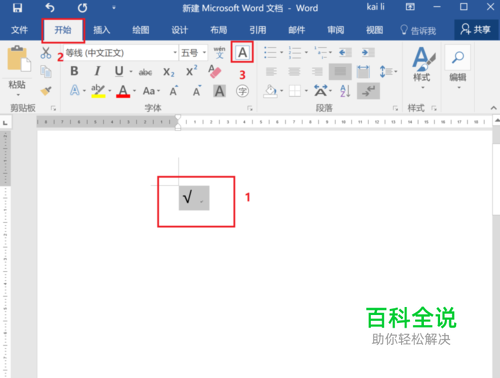This screenshot has width=500, height=378.
Task: Apply yellow text highlight color
Action: point(98,91)
